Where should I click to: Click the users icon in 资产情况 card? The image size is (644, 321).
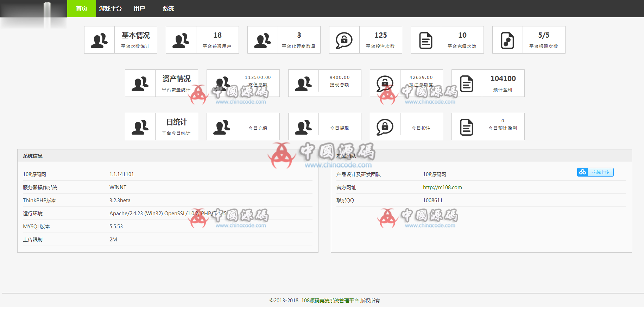pos(140,84)
